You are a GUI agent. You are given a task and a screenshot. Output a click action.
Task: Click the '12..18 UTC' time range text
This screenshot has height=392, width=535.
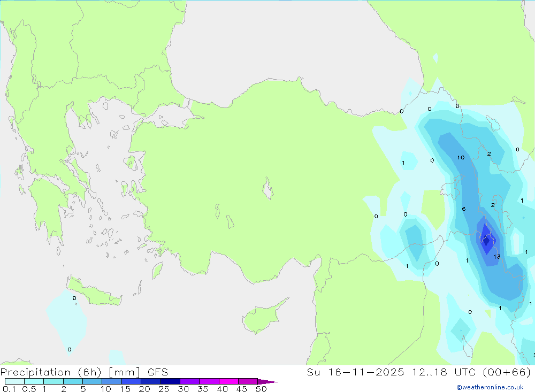(444, 372)
